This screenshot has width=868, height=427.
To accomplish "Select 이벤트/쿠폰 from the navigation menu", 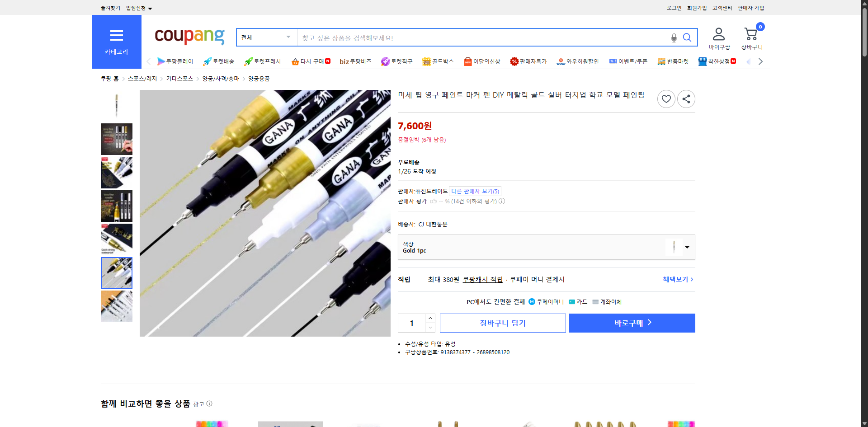I will [628, 61].
